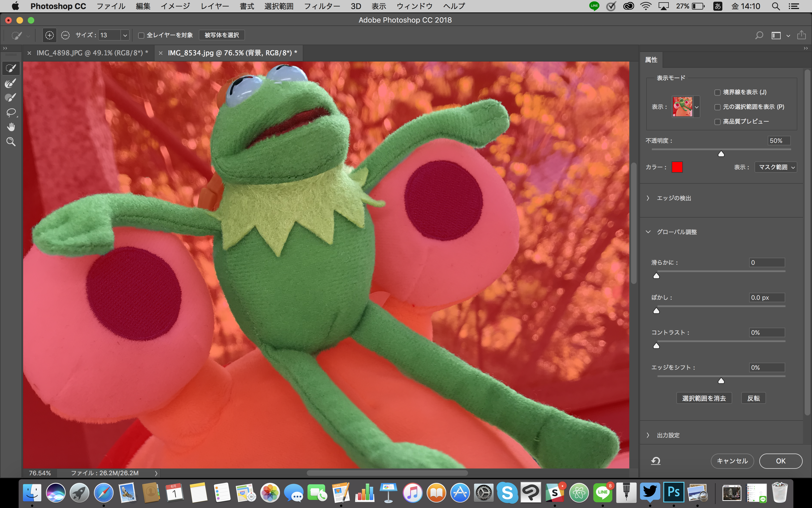Click the Wi-Fi icon in menu bar
The image size is (812, 508).
pyautogui.click(x=646, y=6)
